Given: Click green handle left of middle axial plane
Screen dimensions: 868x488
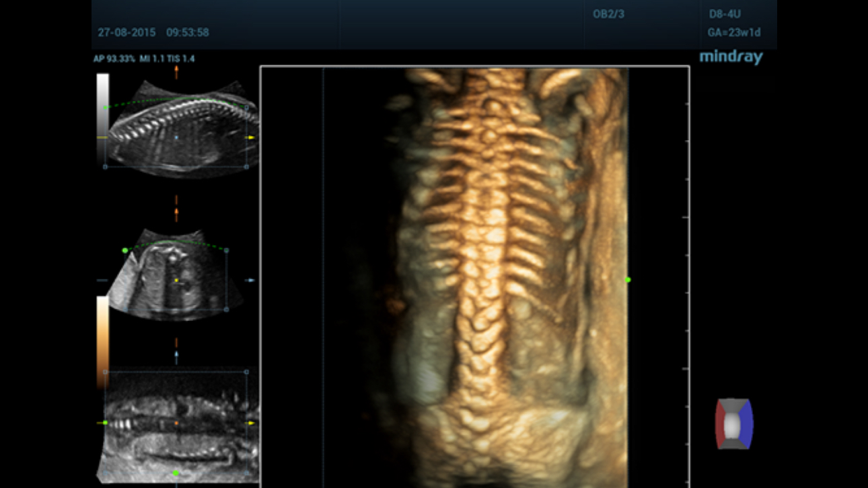Looking at the screenshot, I should [x=125, y=250].
